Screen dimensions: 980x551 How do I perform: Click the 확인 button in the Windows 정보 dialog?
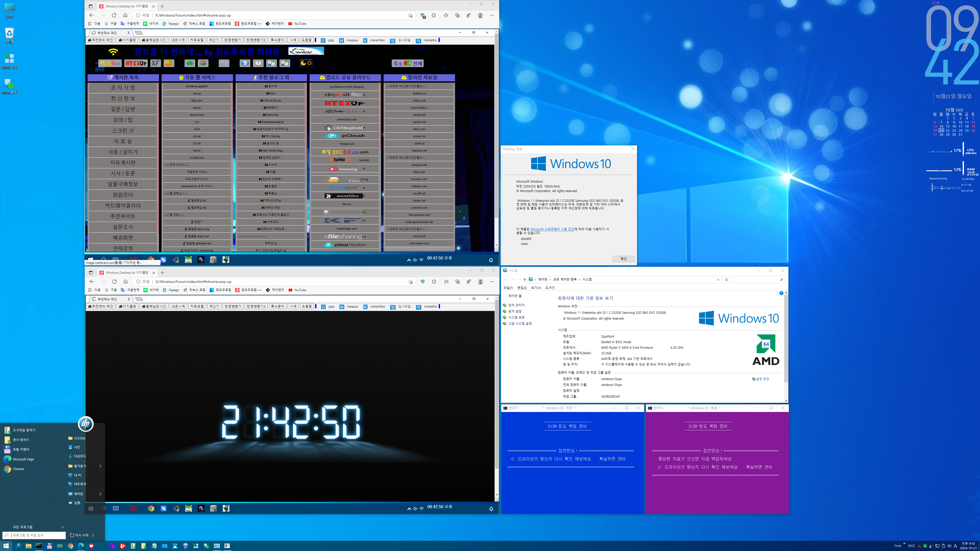623,259
